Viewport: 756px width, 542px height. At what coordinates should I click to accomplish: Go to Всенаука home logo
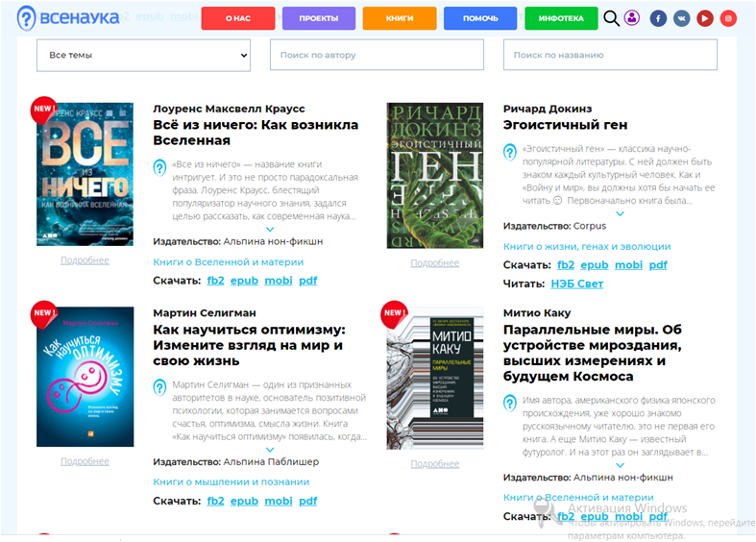click(x=68, y=18)
